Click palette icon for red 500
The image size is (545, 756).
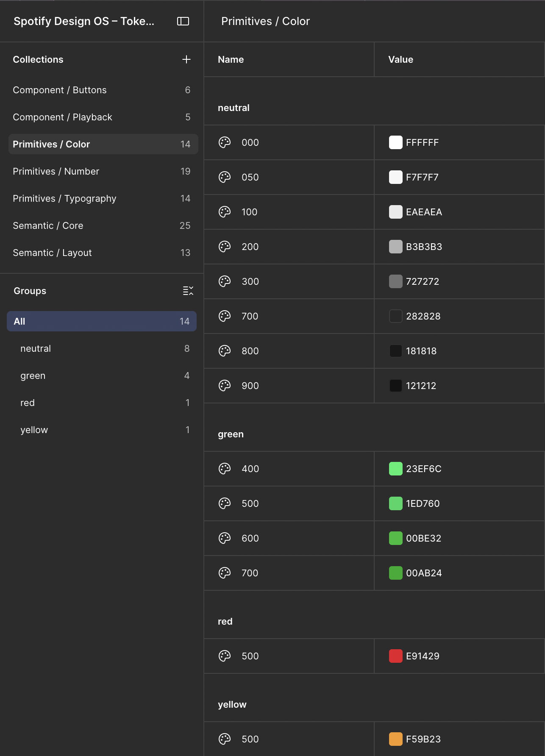tap(225, 656)
